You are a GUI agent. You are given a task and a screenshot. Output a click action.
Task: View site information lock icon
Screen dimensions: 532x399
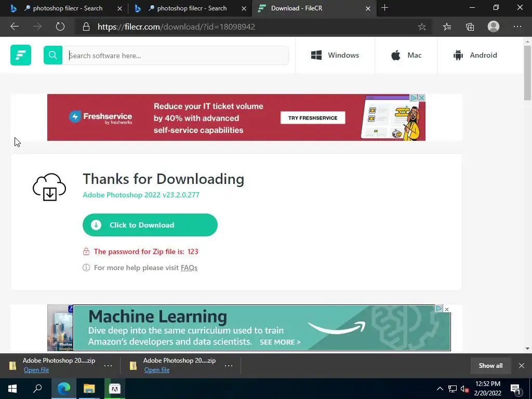point(86,27)
